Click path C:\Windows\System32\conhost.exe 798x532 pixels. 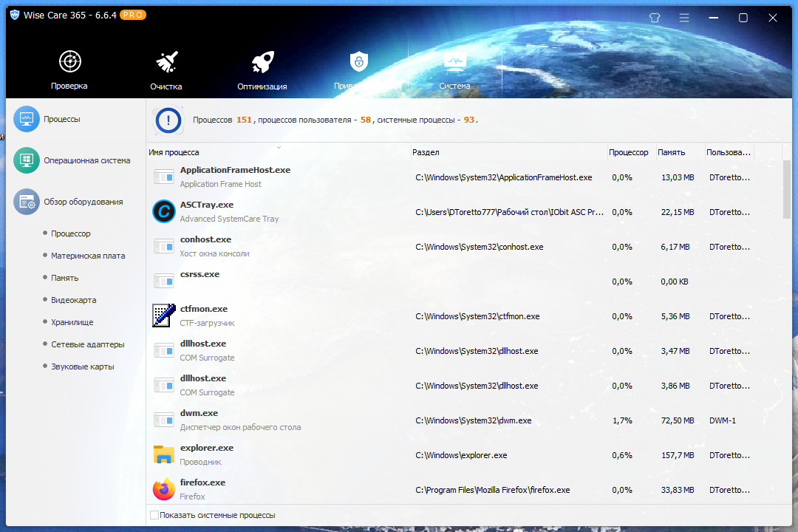click(480, 247)
